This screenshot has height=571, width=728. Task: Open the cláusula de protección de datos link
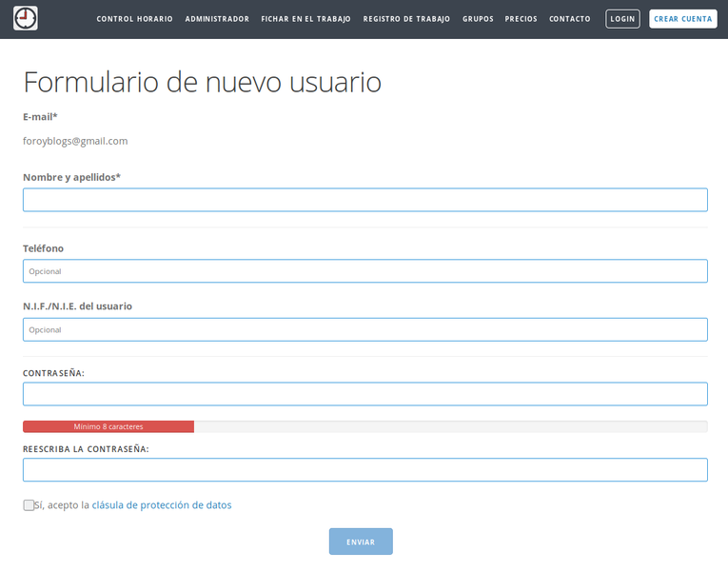point(161,505)
